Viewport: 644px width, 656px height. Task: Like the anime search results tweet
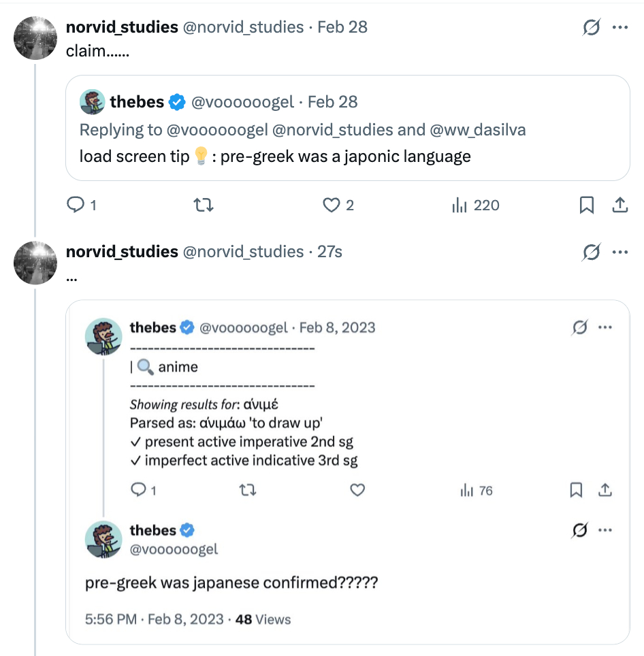[357, 490]
